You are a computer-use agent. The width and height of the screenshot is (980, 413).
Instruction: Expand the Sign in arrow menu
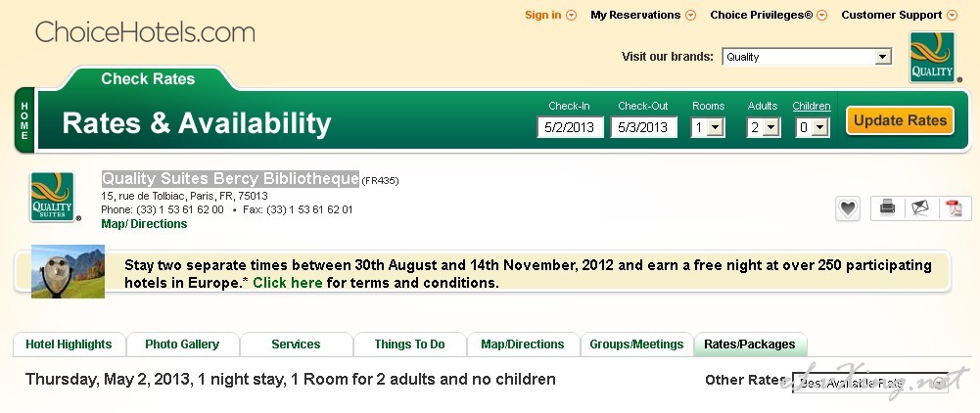(x=571, y=15)
